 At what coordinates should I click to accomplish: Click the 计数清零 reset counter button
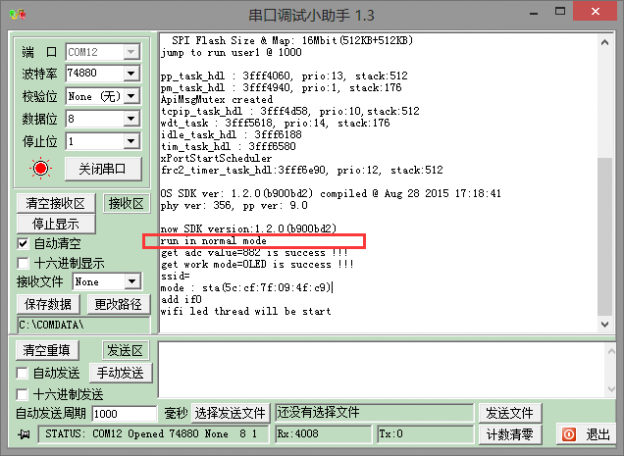point(509,434)
